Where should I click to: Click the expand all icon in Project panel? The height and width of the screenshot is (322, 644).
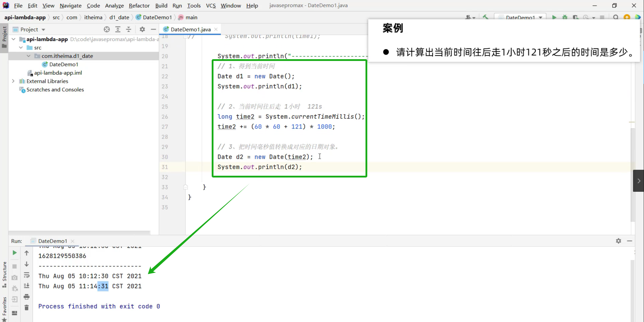click(118, 29)
